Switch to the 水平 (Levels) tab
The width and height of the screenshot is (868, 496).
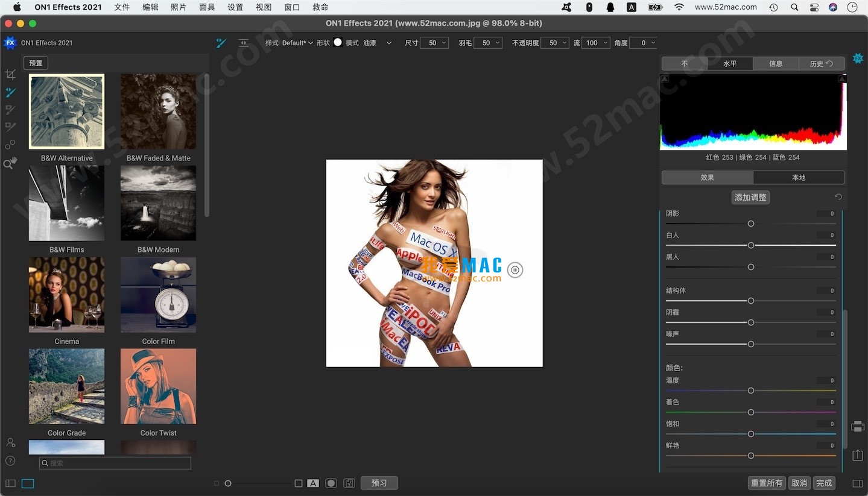[730, 63]
